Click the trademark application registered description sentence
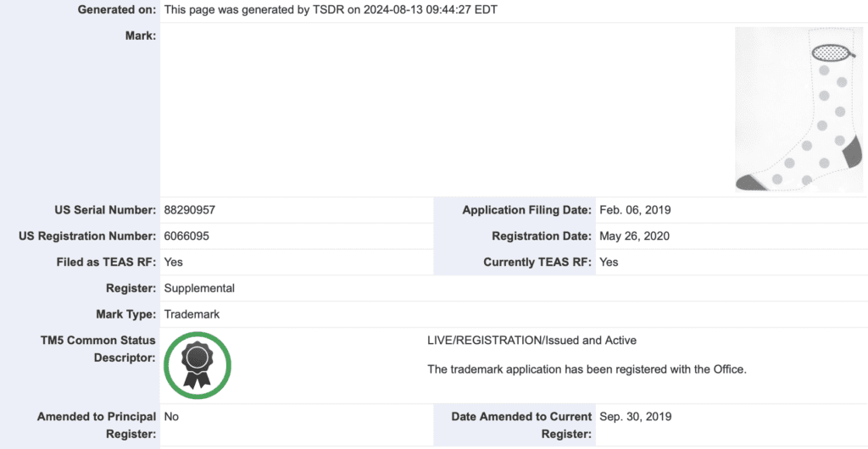This screenshot has width=868, height=449. click(x=587, y=369)
